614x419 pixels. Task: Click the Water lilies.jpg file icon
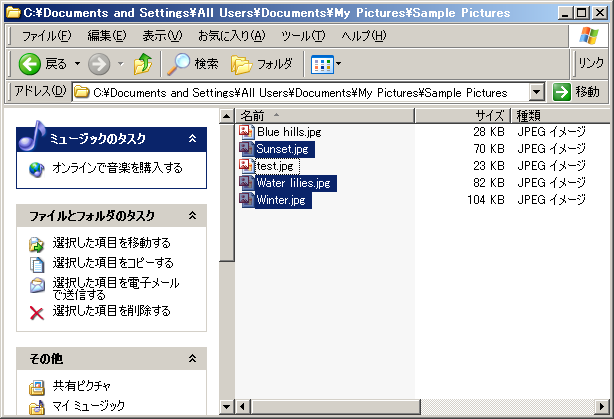[246, 183]
